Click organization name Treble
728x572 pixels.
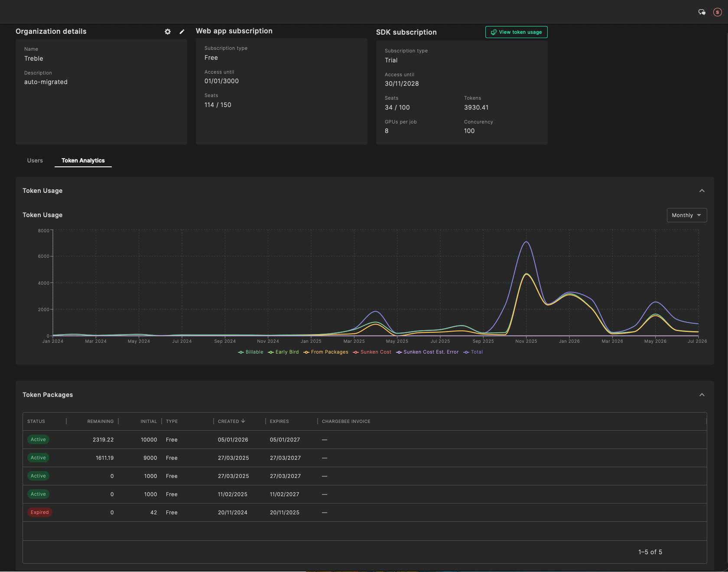coord(34,58)
